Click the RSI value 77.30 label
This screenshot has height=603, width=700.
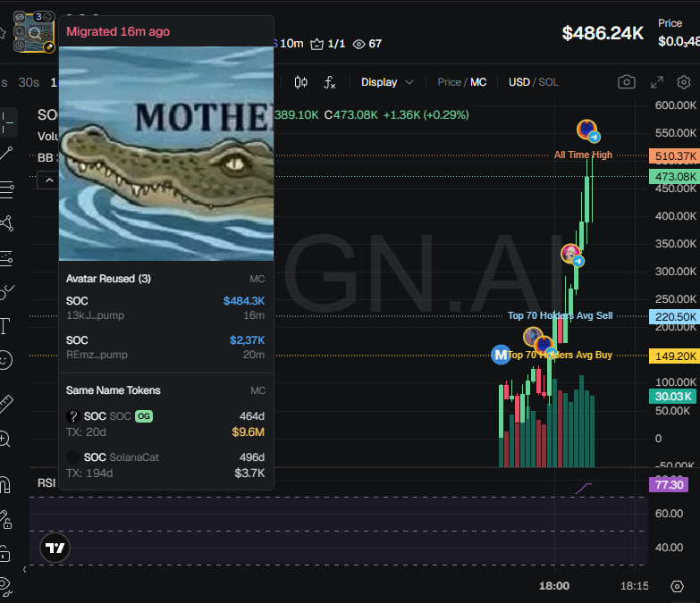[669, 485]
